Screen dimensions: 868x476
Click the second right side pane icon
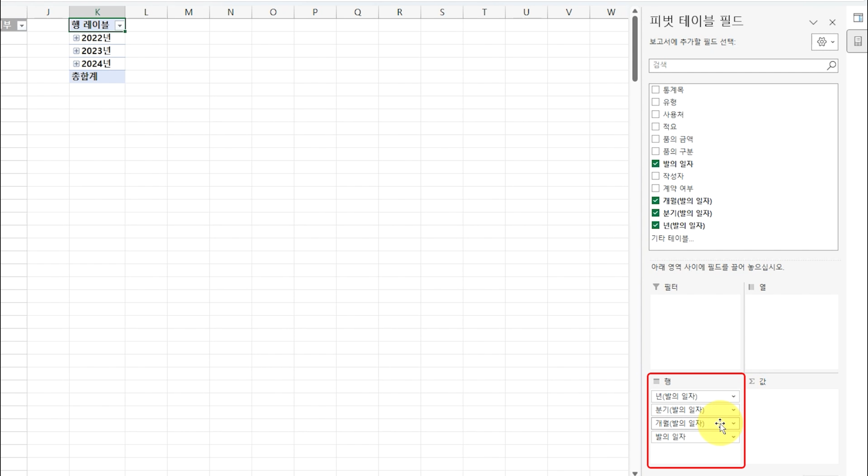858,42
